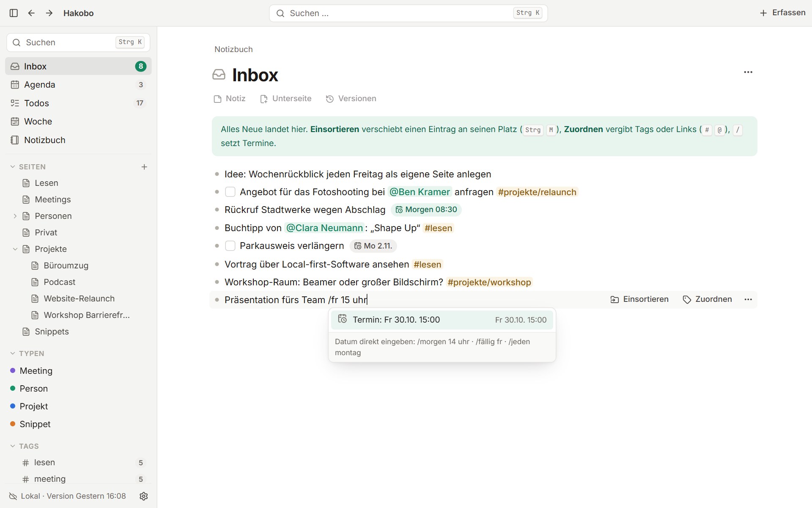
Task: Click the Morgen 08:30 date chip
Action: 426,210
